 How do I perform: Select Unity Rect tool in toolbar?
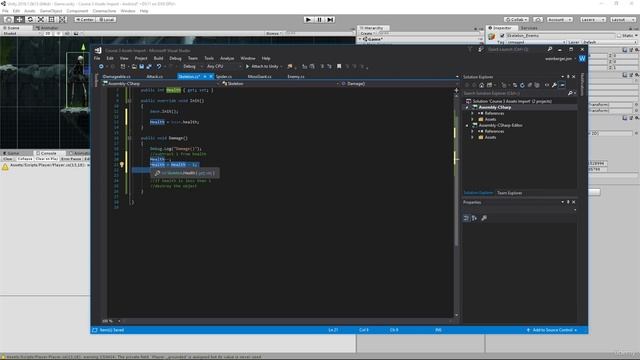pos(51,19)
